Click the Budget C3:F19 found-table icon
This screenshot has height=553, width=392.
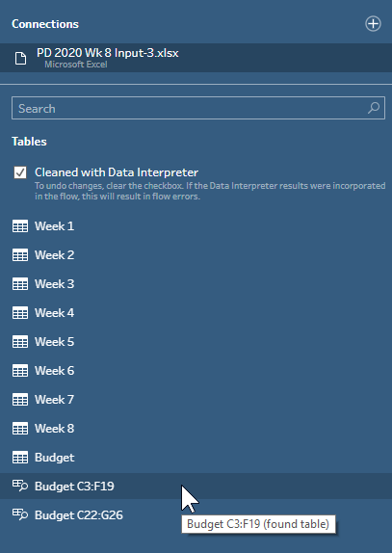(x=20, y=486)
